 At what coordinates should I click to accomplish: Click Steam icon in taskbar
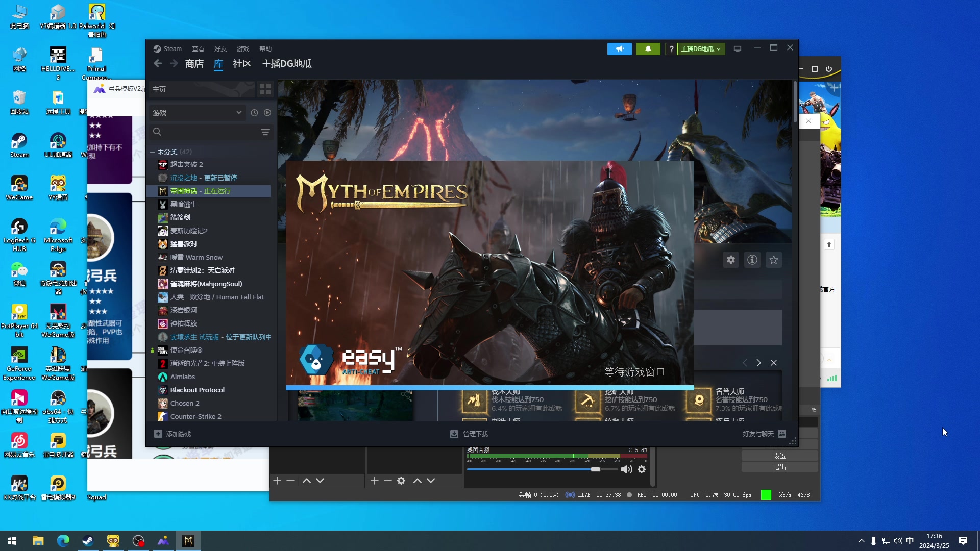[x=88, y=541]
